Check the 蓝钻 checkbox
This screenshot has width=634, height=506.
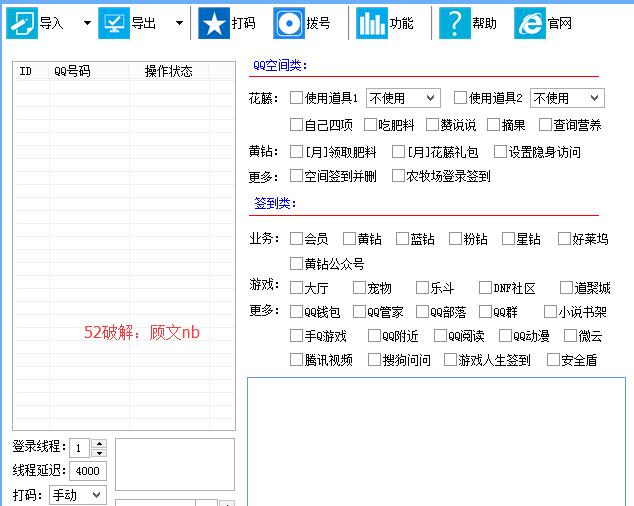coord(402,239)
